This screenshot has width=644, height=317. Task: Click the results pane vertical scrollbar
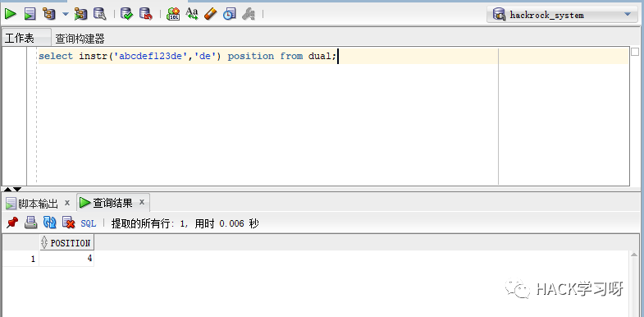pos(634,283)
